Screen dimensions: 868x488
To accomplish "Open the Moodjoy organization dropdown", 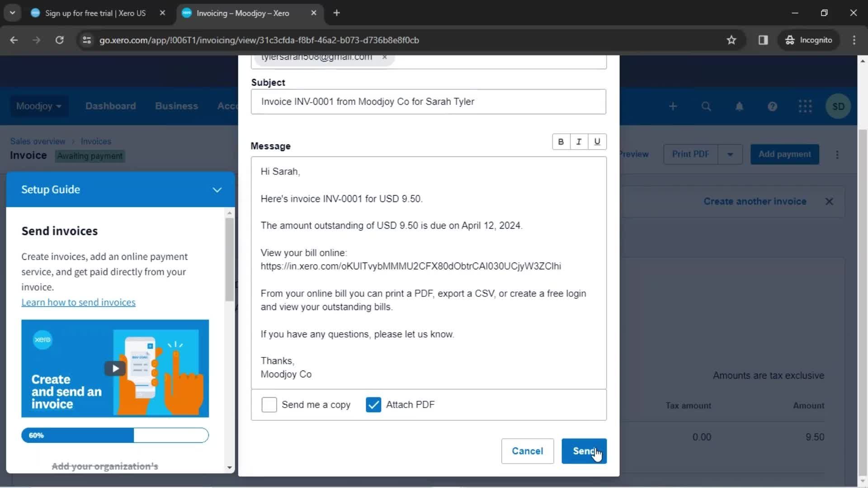I will [x=39, y=106].
